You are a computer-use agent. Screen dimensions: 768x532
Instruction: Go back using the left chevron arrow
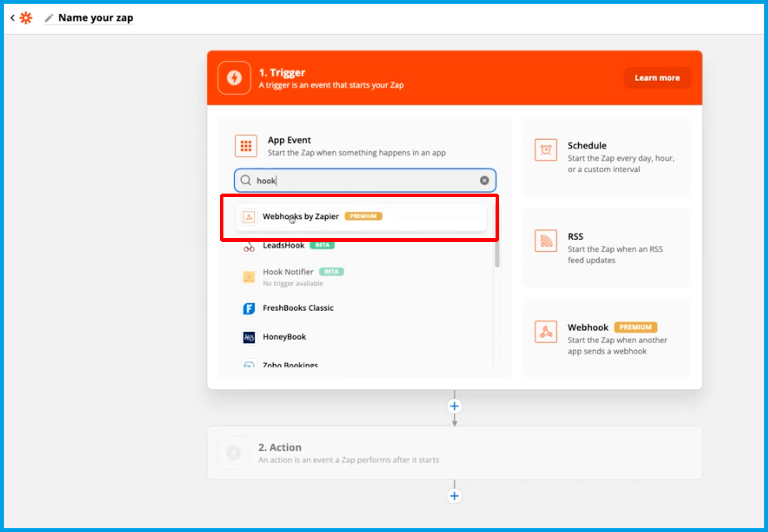(12, 18)
